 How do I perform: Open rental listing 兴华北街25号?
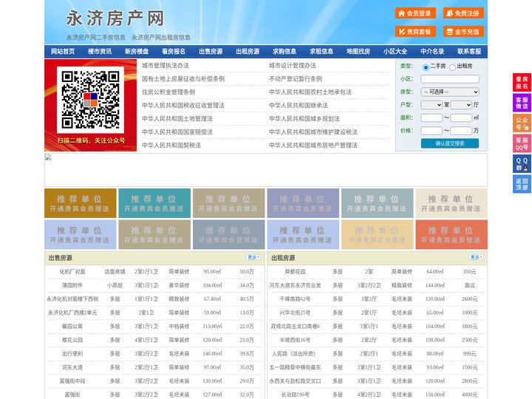pyautogui.click(x=295, y=313)
